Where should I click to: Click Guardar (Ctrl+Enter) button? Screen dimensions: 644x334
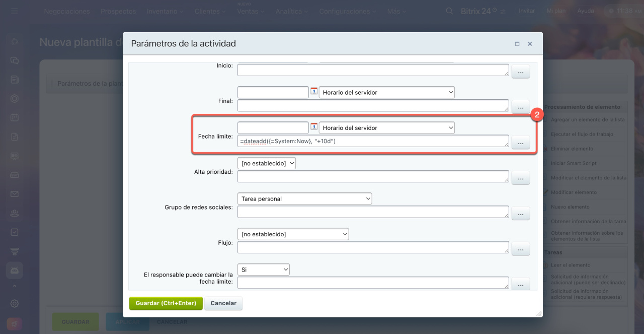point(166,303)
